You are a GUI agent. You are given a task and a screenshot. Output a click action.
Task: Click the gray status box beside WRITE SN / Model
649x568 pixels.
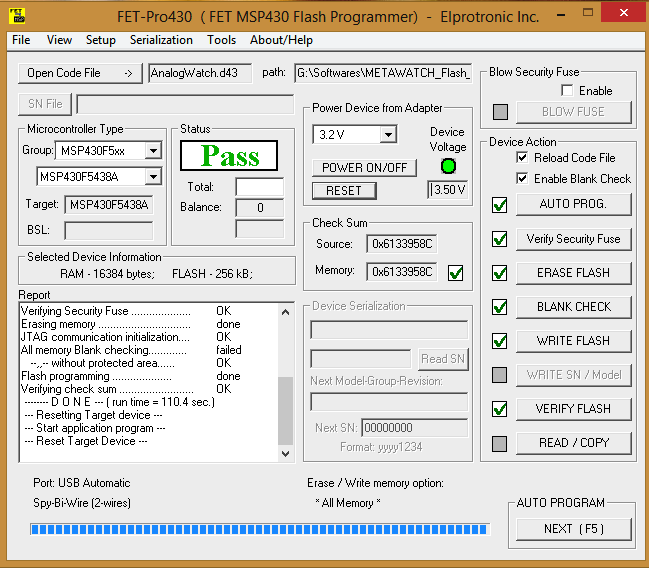[x=500, y=375]
